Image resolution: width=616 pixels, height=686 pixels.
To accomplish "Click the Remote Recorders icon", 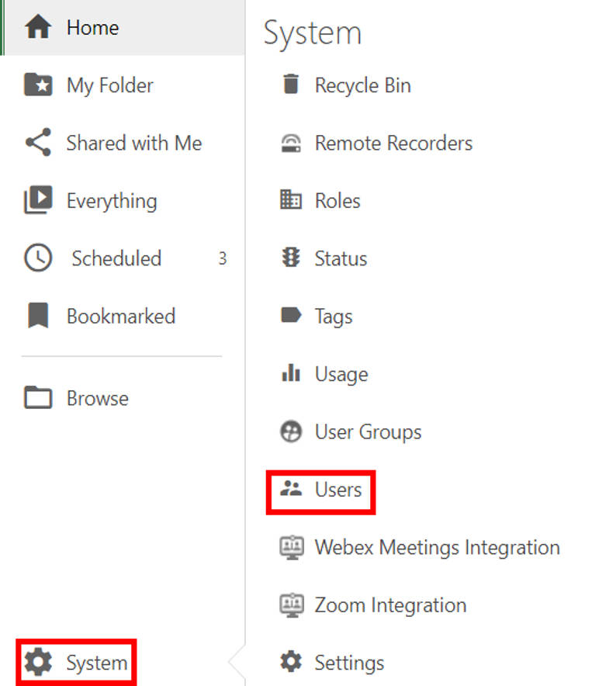I will click(x=291, y=143).
